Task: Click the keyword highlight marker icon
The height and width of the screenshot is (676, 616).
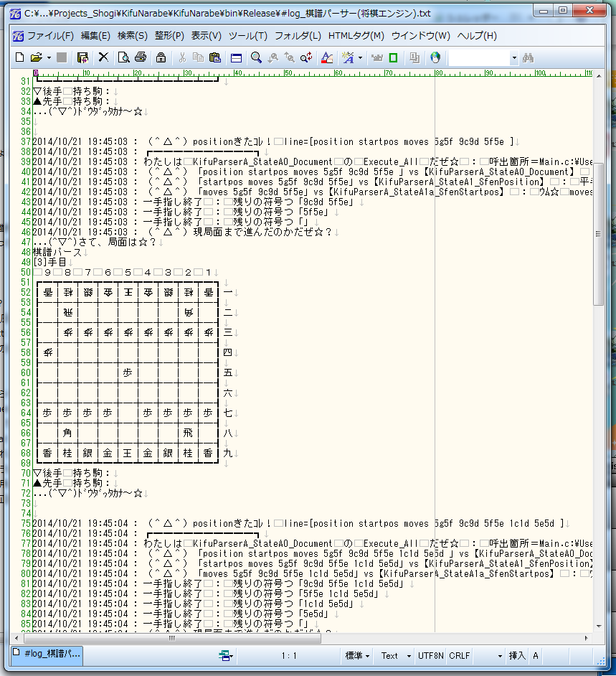Action: [348, 57]
